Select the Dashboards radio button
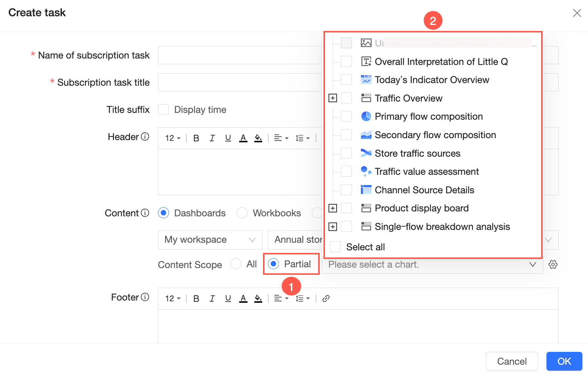This screenshot has height=376, width=588. [x=163, y=213]
